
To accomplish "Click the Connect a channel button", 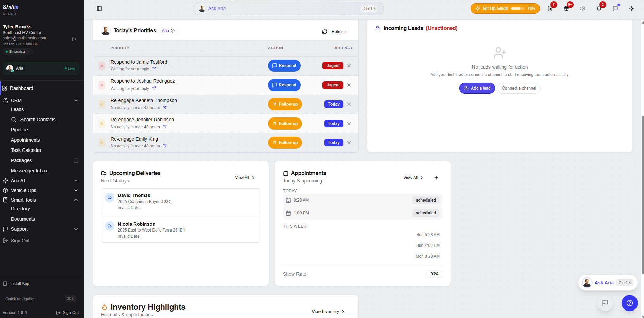I will pyautogui.click(x=519, y=88).
